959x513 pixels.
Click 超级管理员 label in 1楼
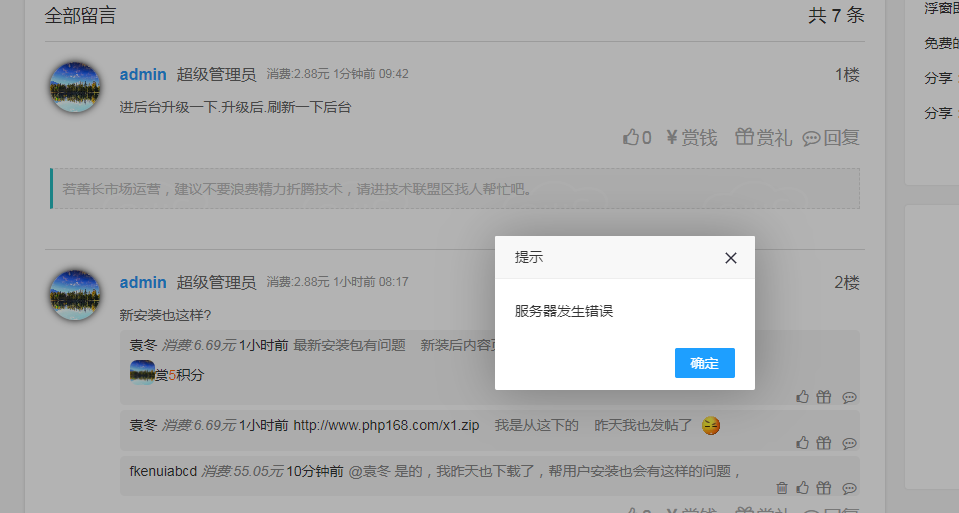217,75
